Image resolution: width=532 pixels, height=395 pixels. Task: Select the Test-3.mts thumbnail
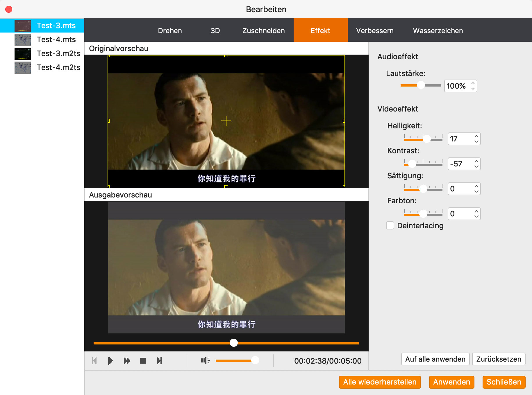coord(23,26)
